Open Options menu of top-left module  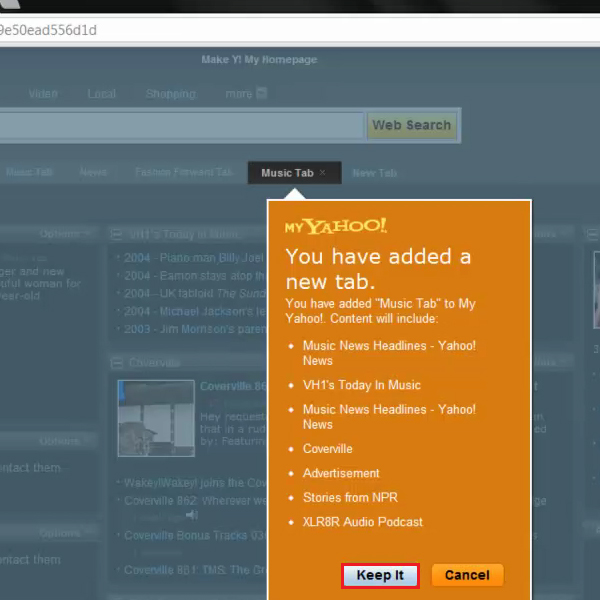(x=64, y=233)
